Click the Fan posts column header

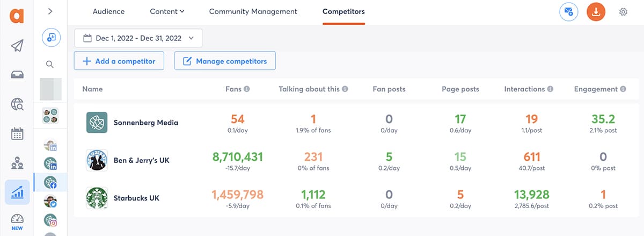(x=389, y=89)
